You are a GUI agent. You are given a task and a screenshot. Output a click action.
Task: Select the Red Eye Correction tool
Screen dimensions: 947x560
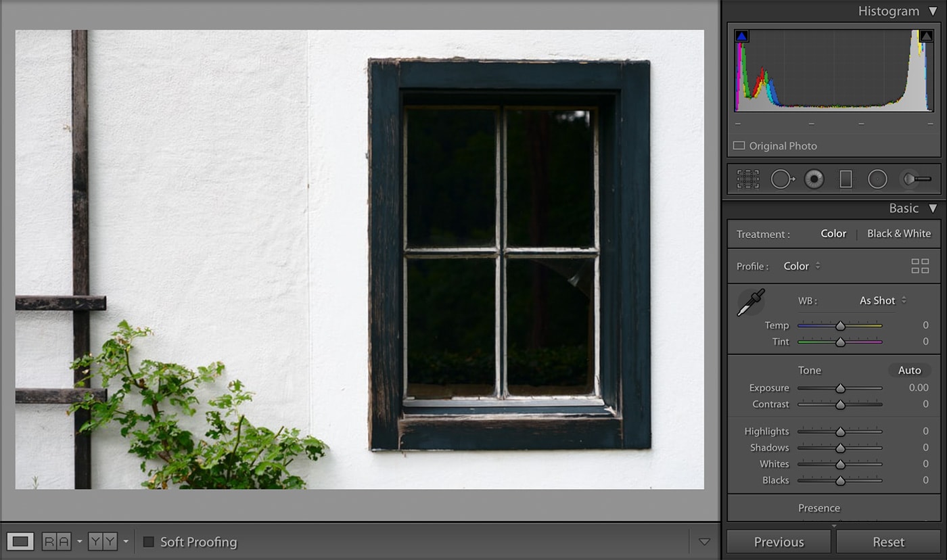814,179
